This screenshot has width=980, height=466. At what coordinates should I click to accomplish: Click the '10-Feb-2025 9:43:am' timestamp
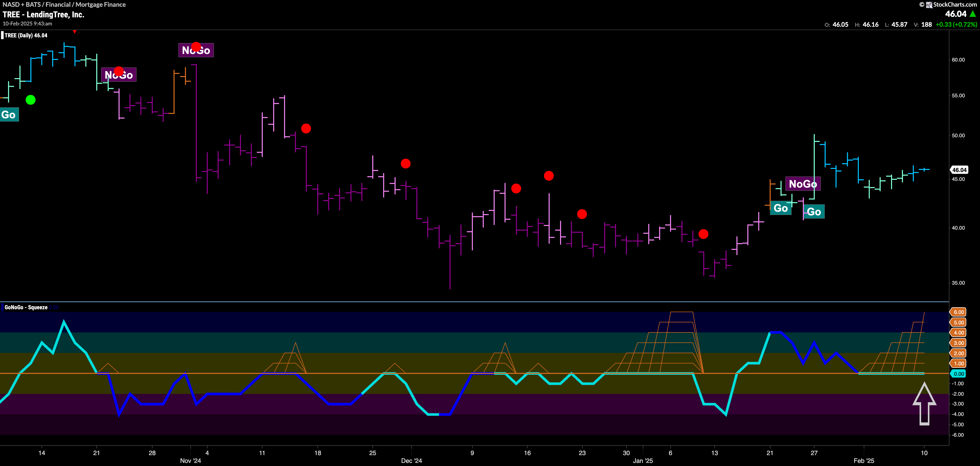coord(27,24)
